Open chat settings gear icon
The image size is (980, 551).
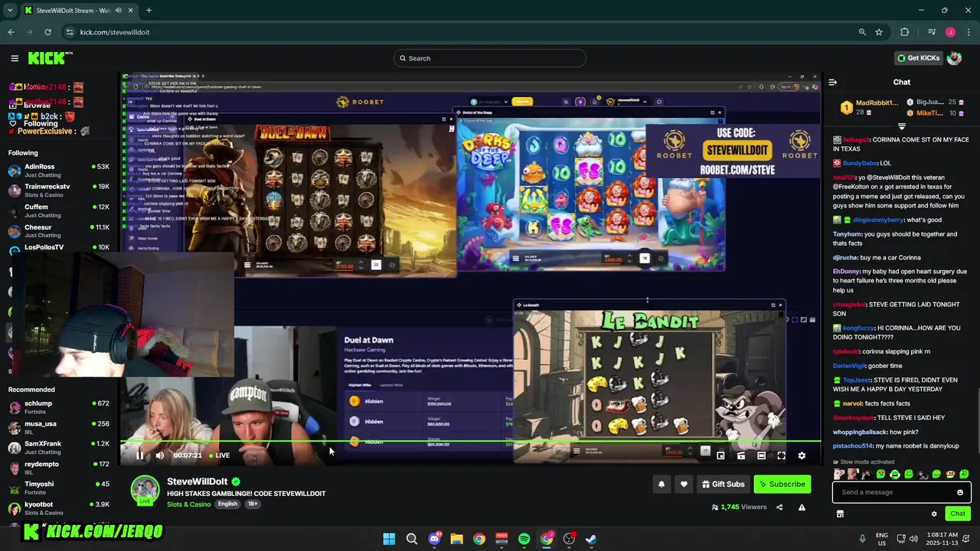934,514
